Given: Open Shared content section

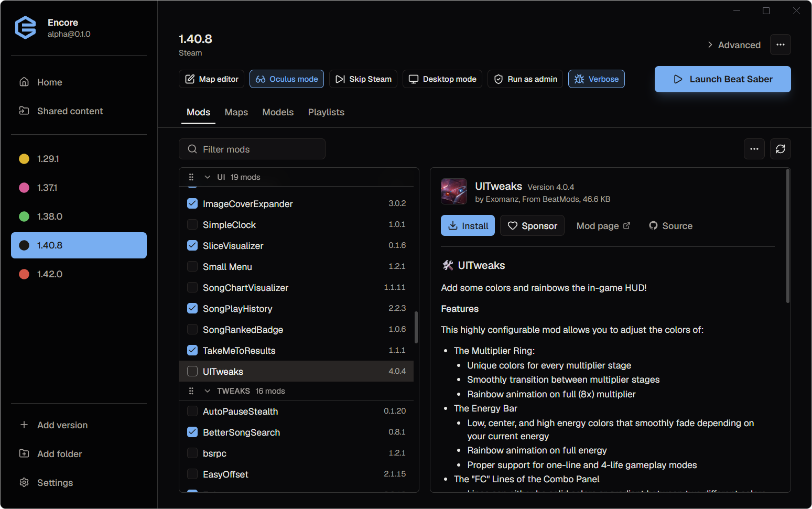Looking at the screenshot, I should pyautogui.click(x=79, y=111).
